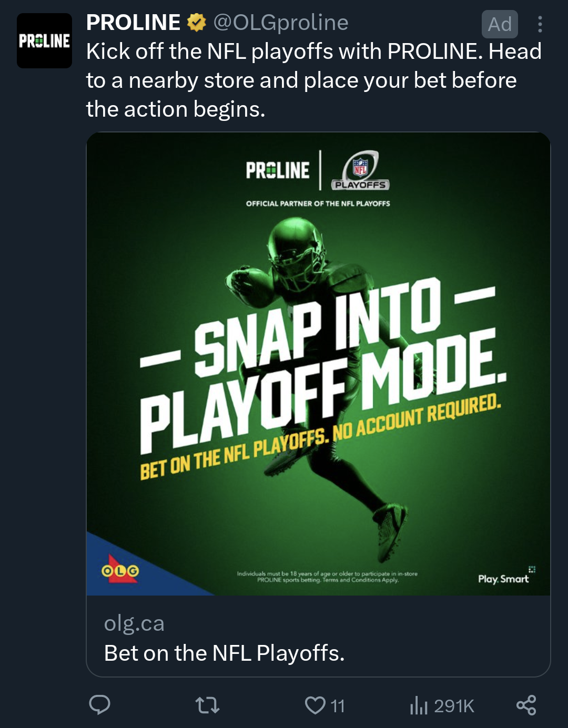Repost using the retweet icon
Viewport: 568px width, 728px height.
(207, 705)
